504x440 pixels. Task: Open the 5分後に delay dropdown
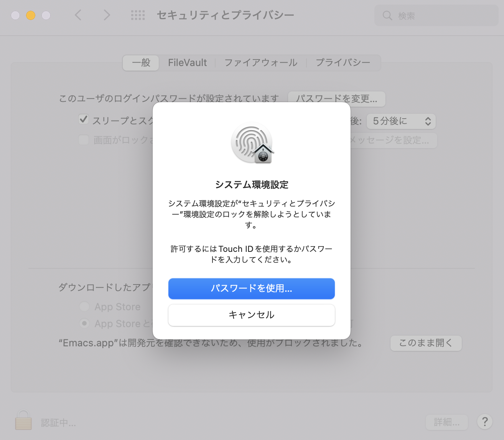coord(401,121)
